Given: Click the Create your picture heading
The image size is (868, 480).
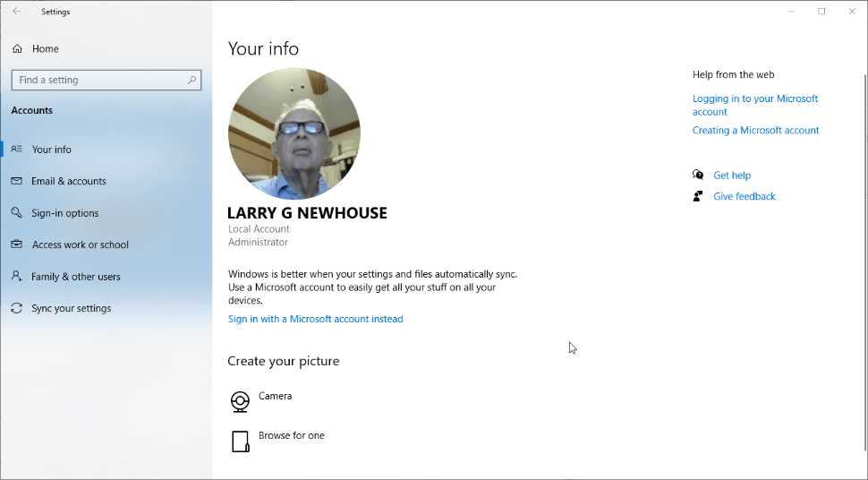Looking at the screenshot, I should point(284,361).
